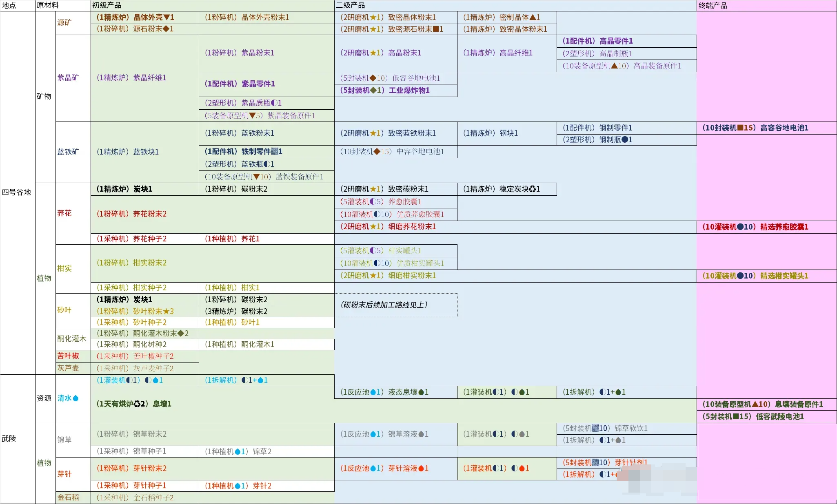
Task: Click cell (1精炼炉) 稳定炭块1
Action: [x=507, y=189]
